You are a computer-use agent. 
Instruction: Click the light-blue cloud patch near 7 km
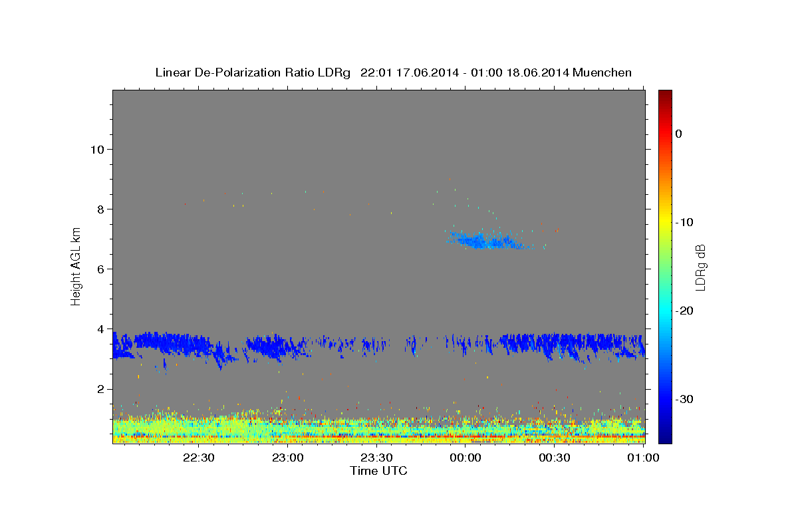[x=489, y=241]
